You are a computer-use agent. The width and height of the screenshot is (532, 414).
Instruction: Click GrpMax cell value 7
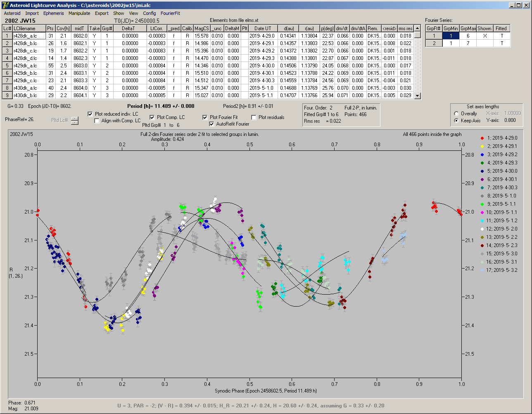[x=468, y=43]
